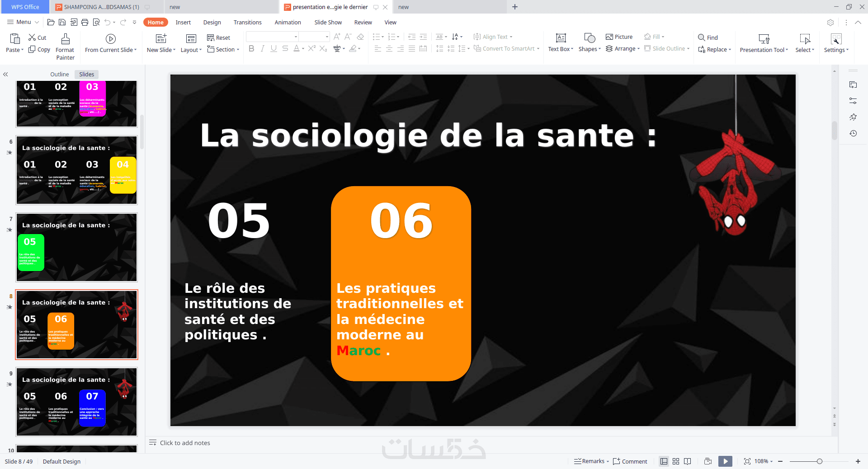Select slide 9 thumbnail
The image size is (868, 469).
point(76,402)
